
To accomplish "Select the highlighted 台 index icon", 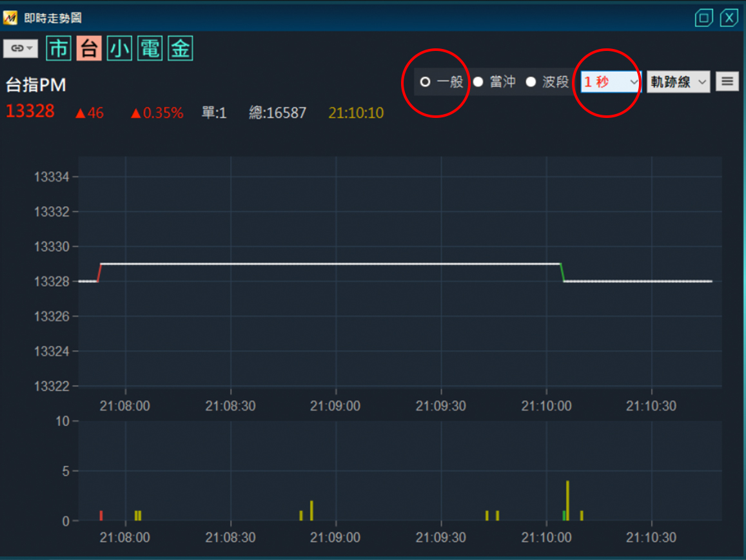I will pos(89,49).
